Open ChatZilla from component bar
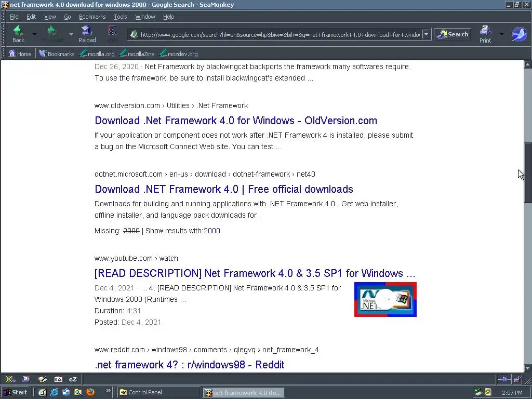 tap(73, 379)
